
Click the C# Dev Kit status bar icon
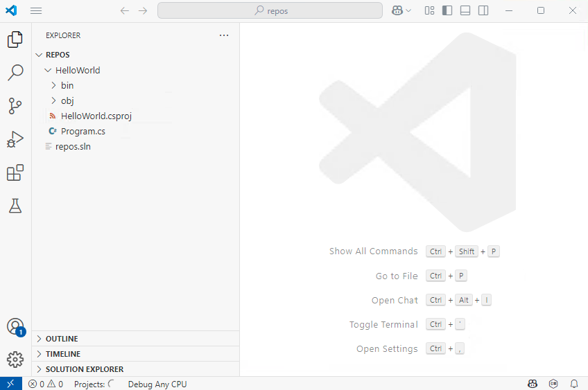click(553, 384)
